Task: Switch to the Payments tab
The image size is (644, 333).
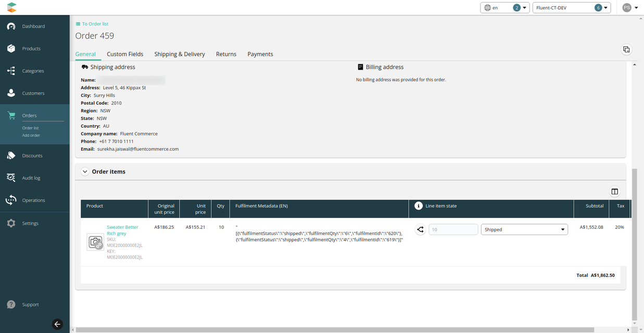Action: point(260,54)
